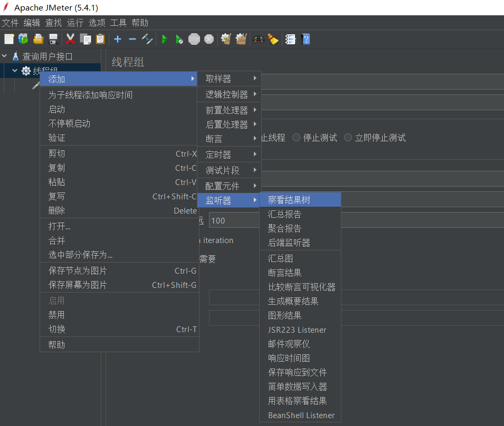Click 启动 in context menu
Image resolution: width=504 pixels, height=426 pixels.
point(119,110)
